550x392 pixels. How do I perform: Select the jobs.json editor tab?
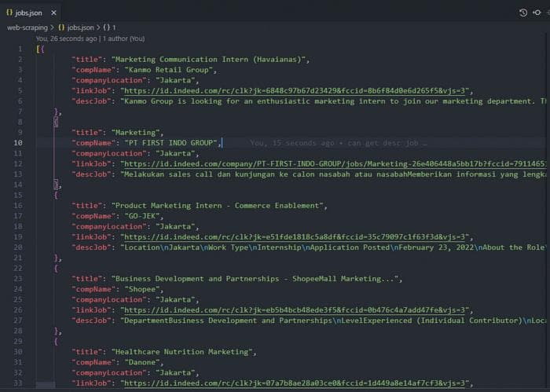point(31,13)
